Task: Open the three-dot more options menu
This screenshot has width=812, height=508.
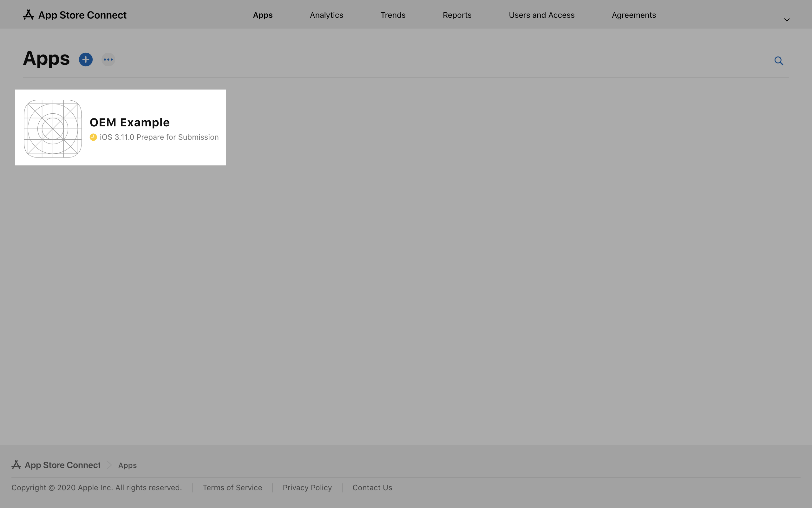Action: click(x=108, y=59)
